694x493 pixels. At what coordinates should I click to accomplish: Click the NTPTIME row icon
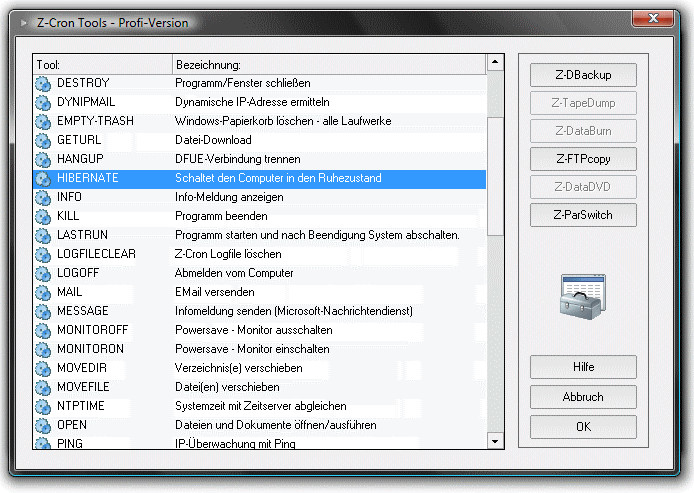[43, 406]
